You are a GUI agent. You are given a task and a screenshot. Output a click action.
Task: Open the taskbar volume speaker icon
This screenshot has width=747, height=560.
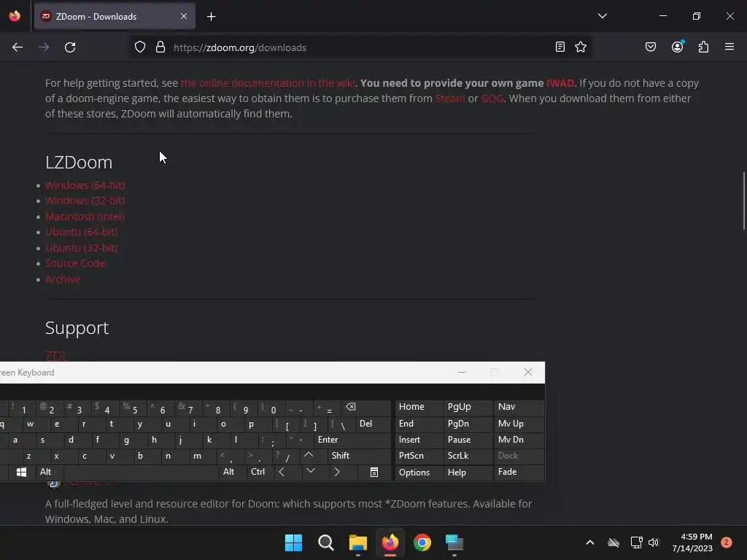(654, 542)
